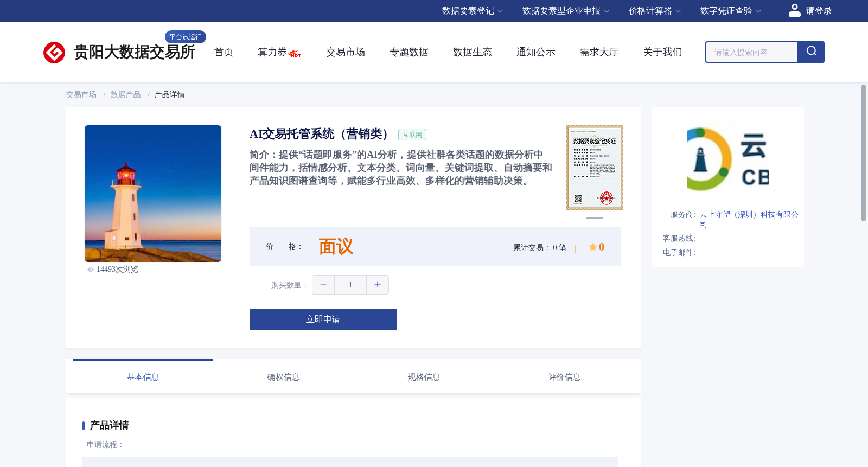
Task: Click the plus quantity button
Action: pyautogui.click(x=378, y=285)
